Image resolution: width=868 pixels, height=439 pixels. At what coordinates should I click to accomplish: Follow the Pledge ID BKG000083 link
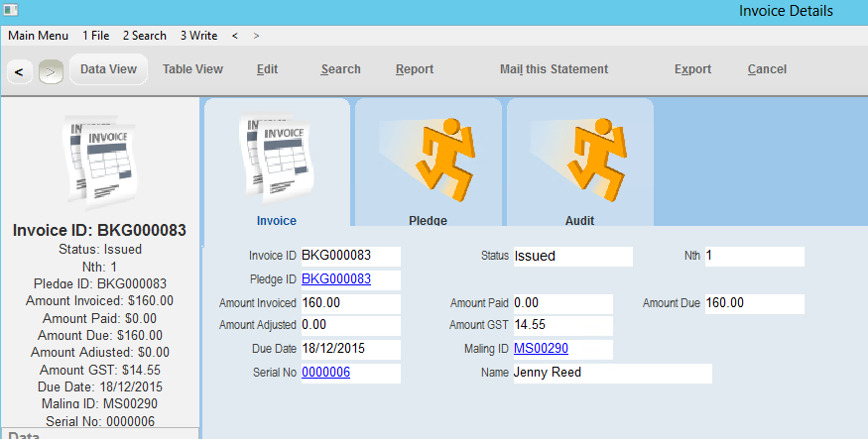(x=336, y=278)
